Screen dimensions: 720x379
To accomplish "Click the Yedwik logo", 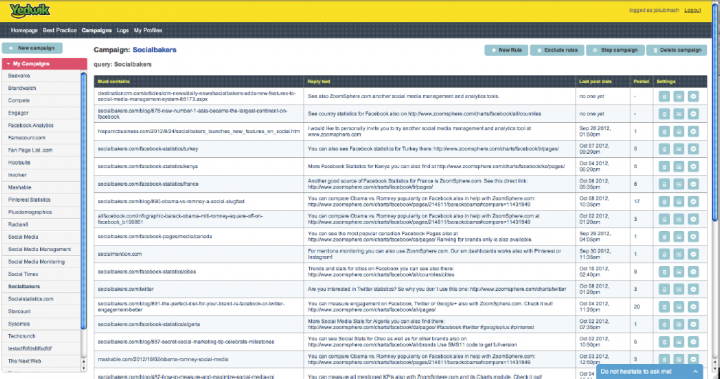I will [x=29, y=11].
